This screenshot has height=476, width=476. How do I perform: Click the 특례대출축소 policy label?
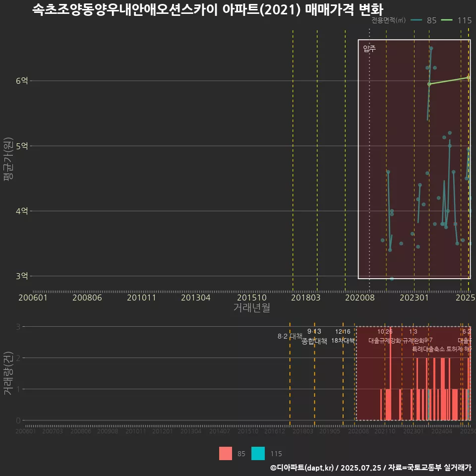(x=428, y=349)
